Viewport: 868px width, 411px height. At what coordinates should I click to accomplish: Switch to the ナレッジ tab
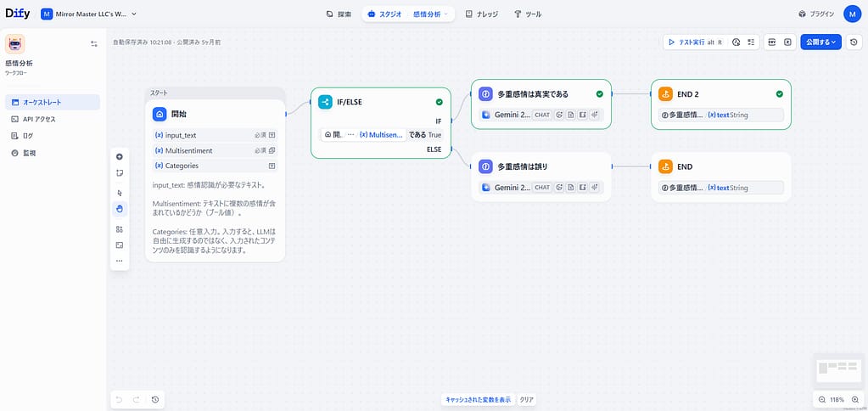[x=482, y=14]
